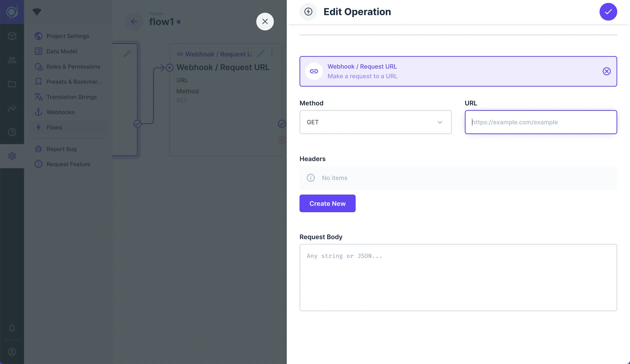The height and width of the screenshot is (364, 630).
Task: Open the Webhook node's three-dot options menu
Action: (272, 54)
